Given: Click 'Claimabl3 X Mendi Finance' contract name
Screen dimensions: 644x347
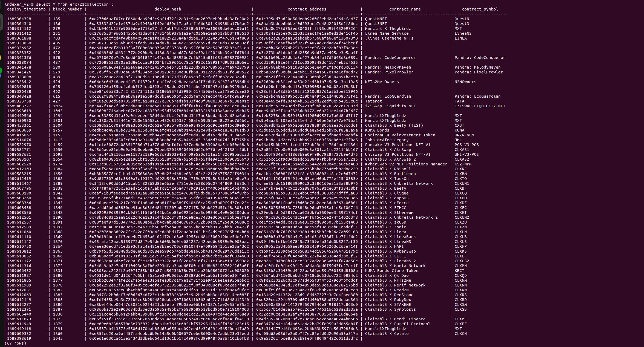Looking at the screenshot, I should coord(395,319).
